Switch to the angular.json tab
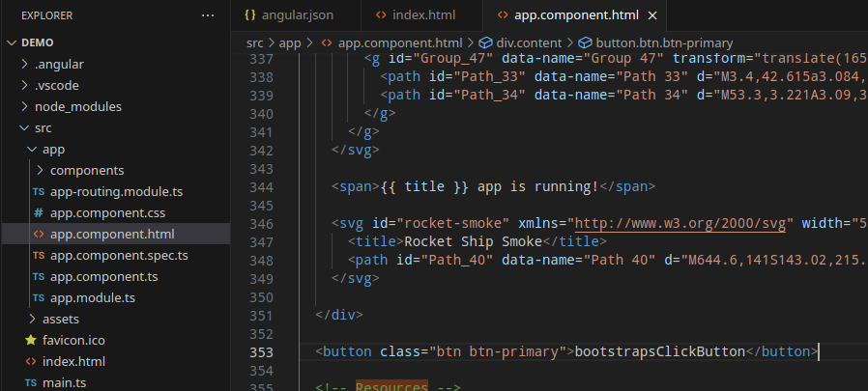This screenshot has width=868, height=391. (x=290, y=15)
